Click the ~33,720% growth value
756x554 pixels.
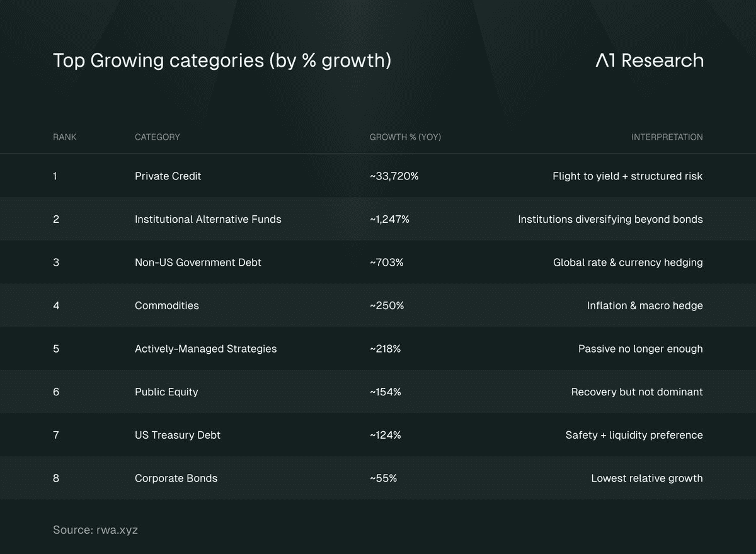coord(394,176)
